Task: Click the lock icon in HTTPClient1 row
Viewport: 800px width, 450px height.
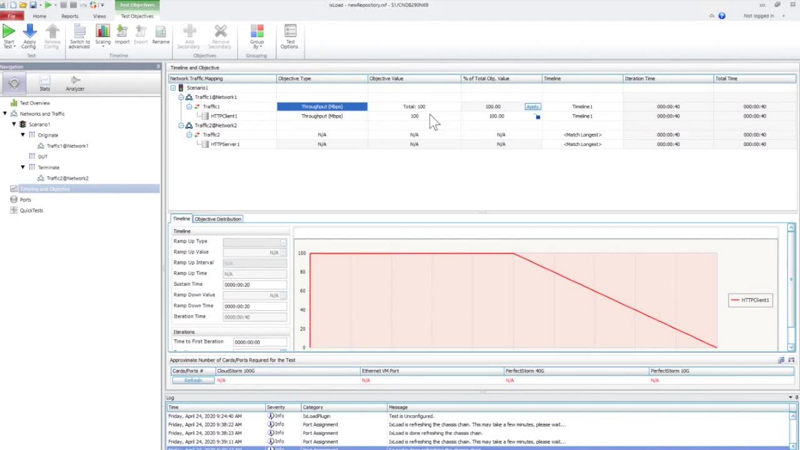Action: click(537, 117)
